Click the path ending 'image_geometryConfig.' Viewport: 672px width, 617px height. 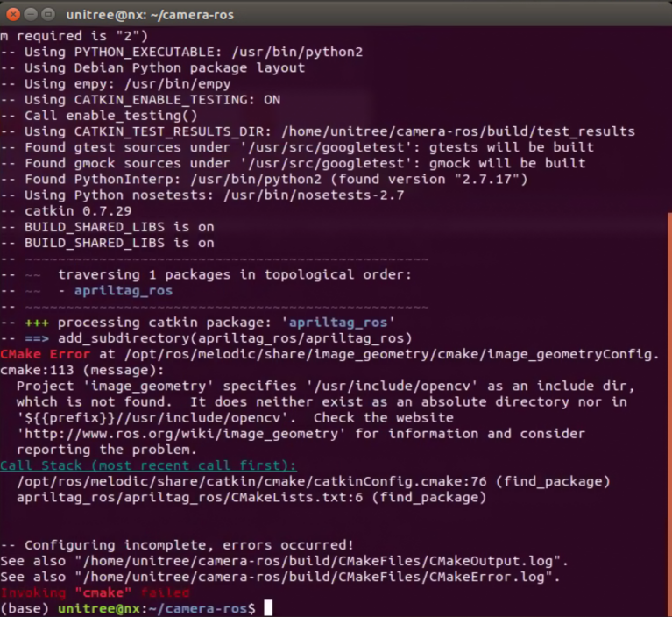tap(392, 354)
